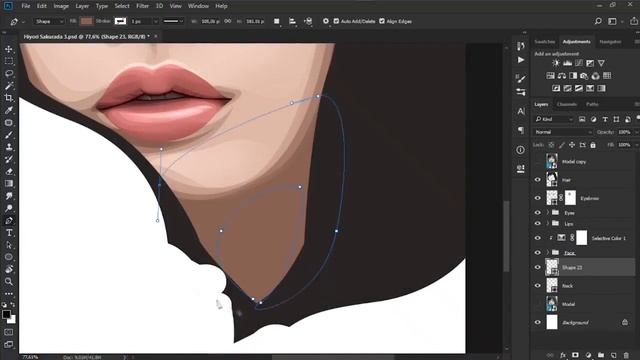Hide the Lips group

538,224
